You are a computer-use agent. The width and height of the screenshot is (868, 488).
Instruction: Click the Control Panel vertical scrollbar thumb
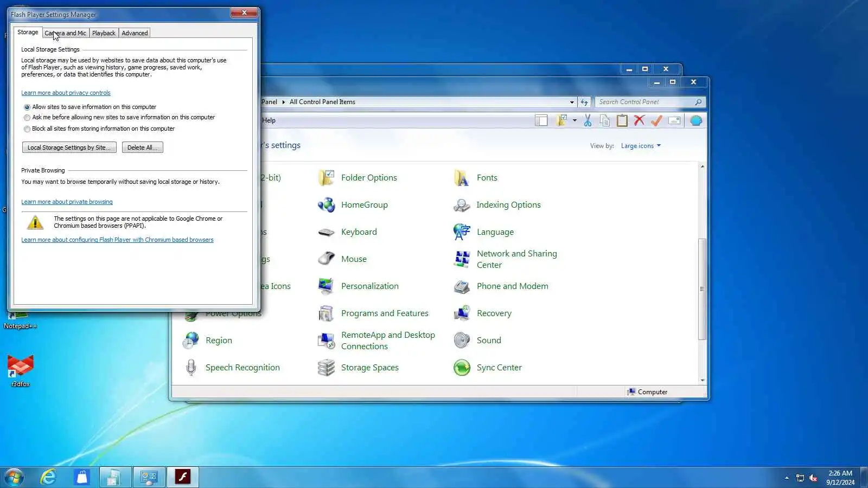[702, 288]
